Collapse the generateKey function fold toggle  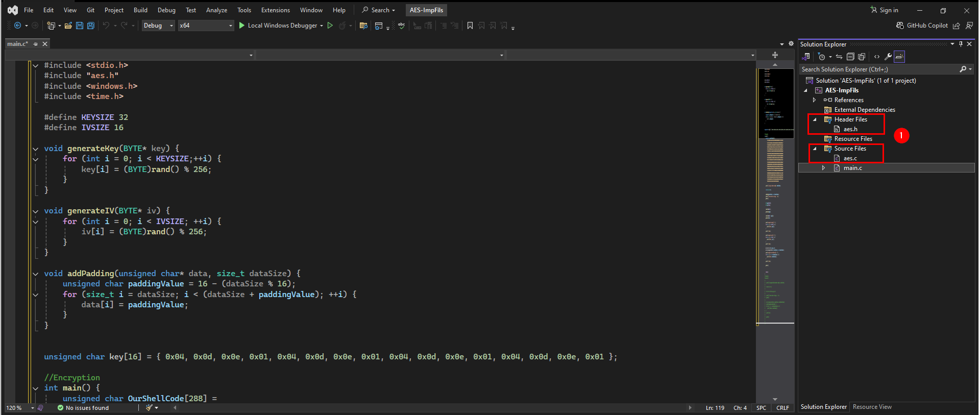click(36, 149)
